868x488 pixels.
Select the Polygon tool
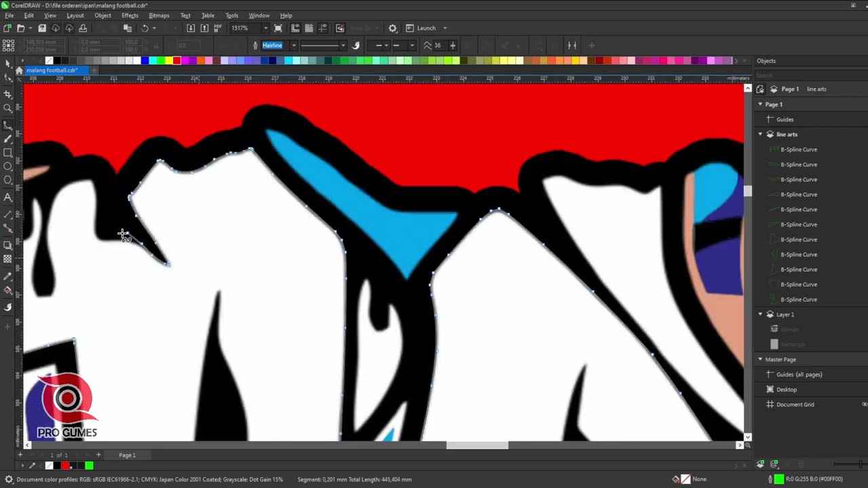point(7,180)
